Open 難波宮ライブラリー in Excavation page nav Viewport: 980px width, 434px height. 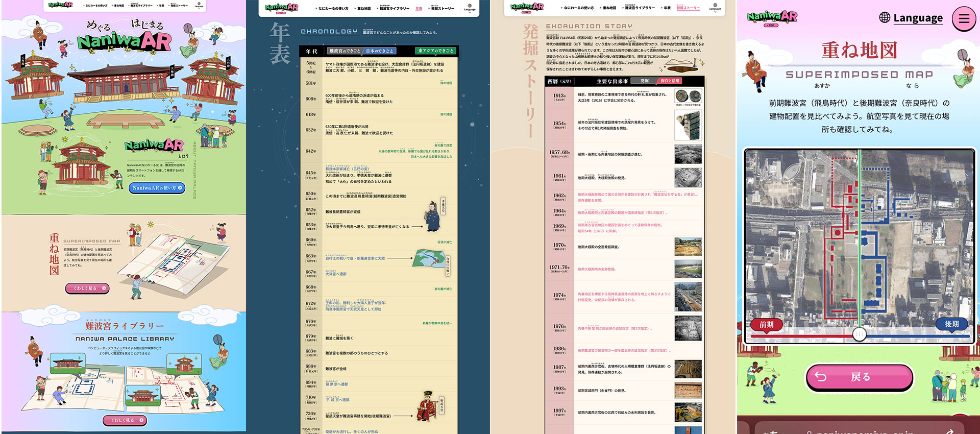639,8
